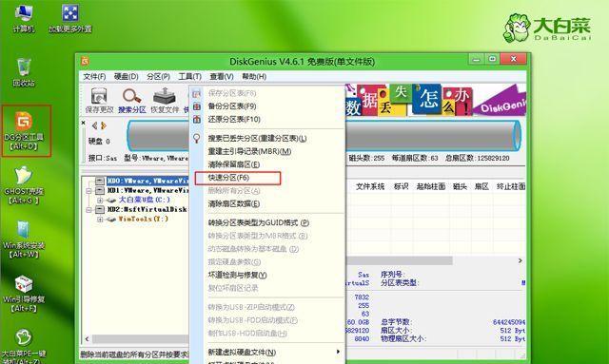Viewport: 609px width, 364px height.
Task: Select WinTools (Y:) partition in tree
Action: coord(143,219)
